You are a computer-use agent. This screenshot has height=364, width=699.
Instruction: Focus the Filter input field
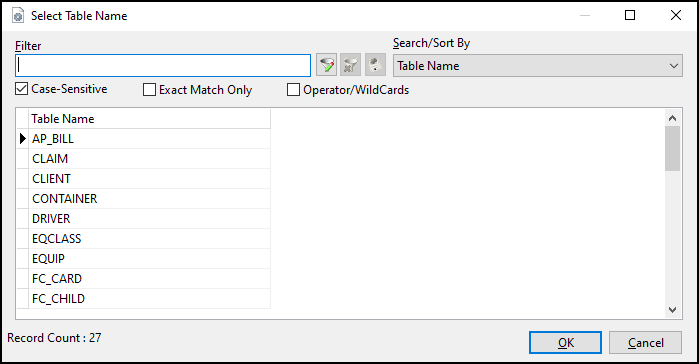coord(163,65)
